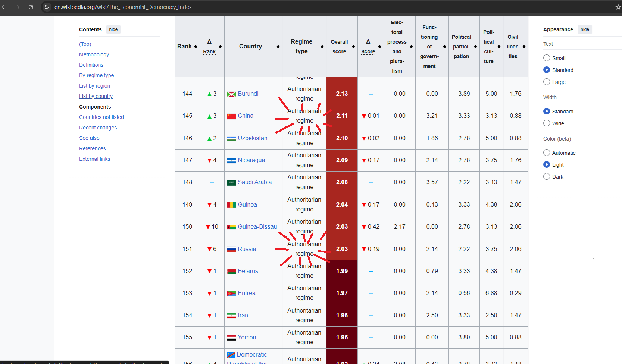The width and height of the screenshot is (622, 364).
Task: Sort table by Overall score column
Action: (353, 47)
